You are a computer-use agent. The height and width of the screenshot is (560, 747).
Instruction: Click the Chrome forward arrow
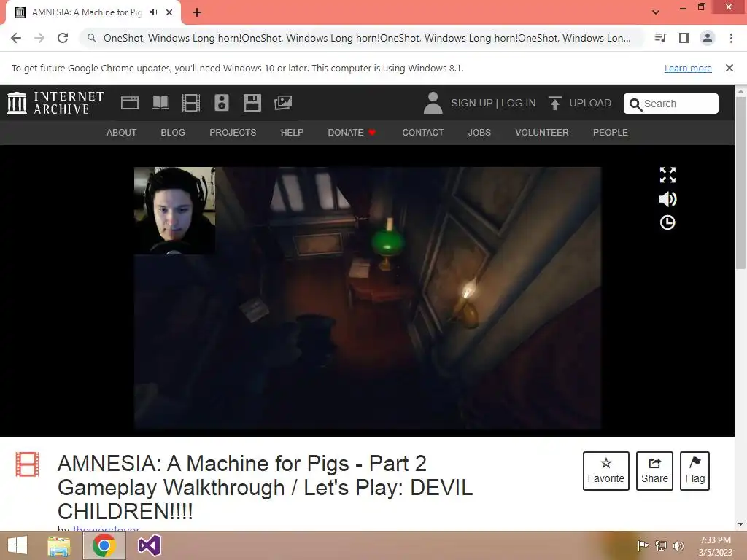[x=39, y=38]
